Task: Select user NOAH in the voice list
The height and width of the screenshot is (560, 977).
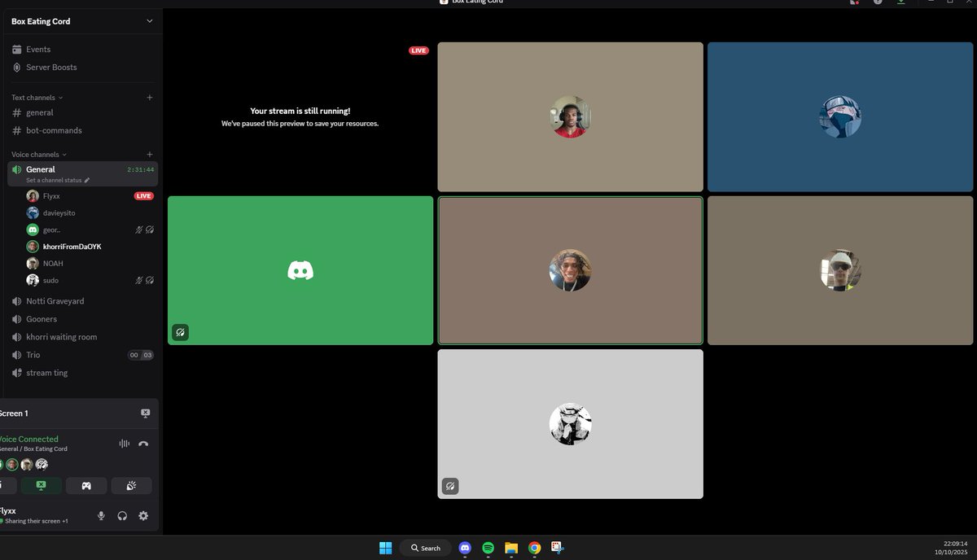Action: (x=90, y=264)
